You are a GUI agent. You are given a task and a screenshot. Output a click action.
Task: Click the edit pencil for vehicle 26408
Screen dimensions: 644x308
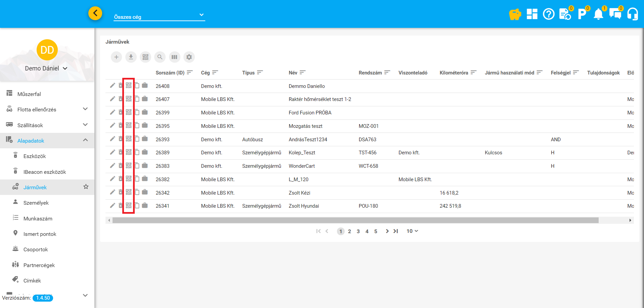tap(113, 86)
